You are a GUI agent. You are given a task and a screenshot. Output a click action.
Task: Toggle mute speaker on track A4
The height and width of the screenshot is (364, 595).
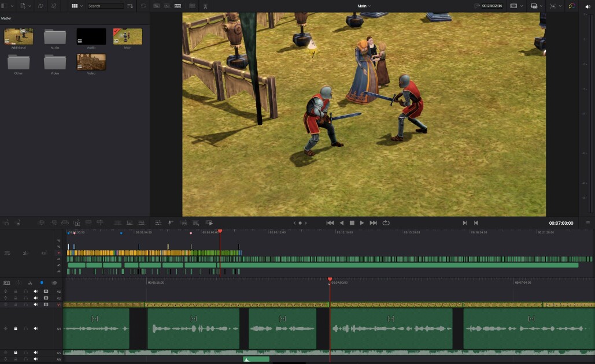click(36, 328)
